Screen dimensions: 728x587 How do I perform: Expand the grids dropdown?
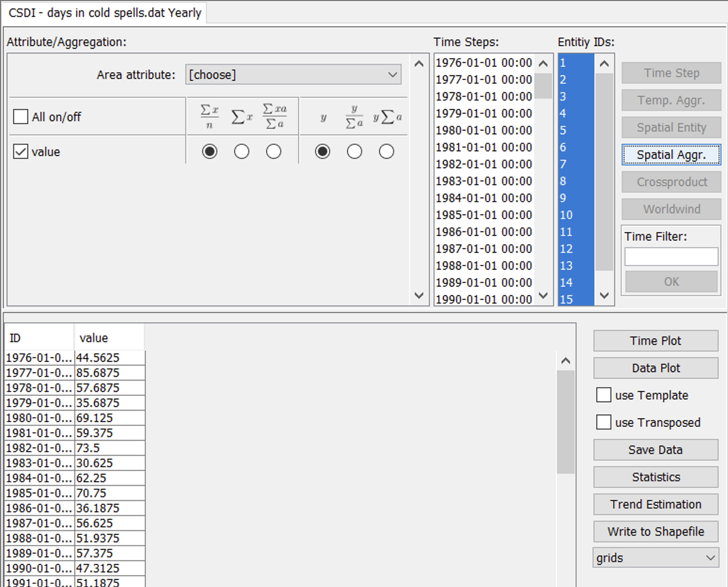point(655,558)
